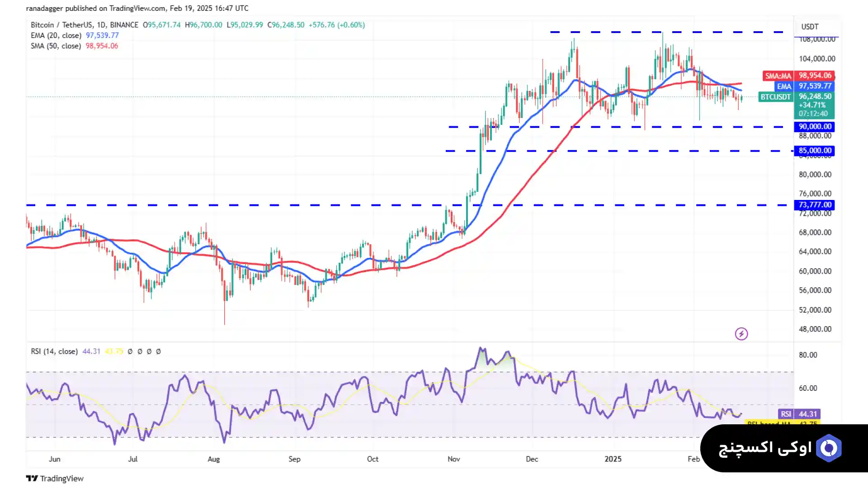Click the Feb label on time axis
The width and height of the screenshot is (868, 489).
[x=694, y=459]
